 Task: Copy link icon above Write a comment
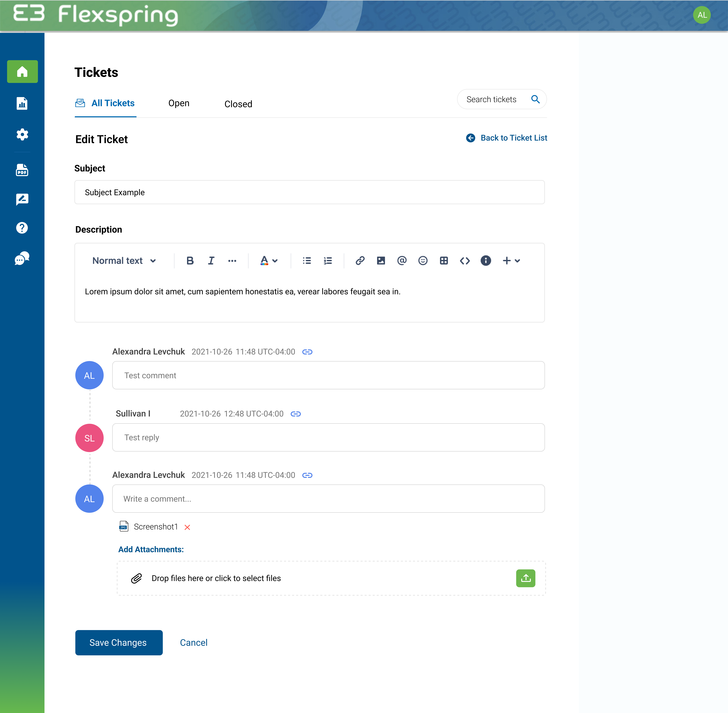[x=307, y=475]
